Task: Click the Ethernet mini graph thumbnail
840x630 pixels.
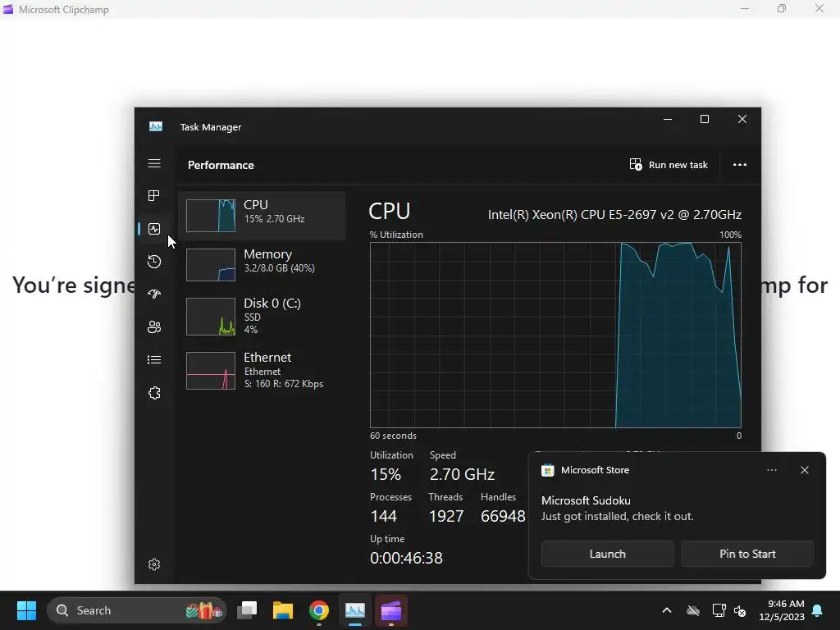Action: point(211,371)
